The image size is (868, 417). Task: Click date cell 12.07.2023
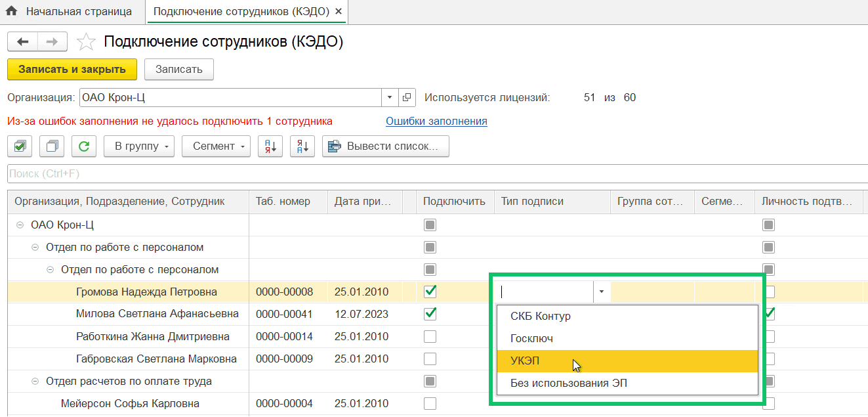tap(362, 314)
